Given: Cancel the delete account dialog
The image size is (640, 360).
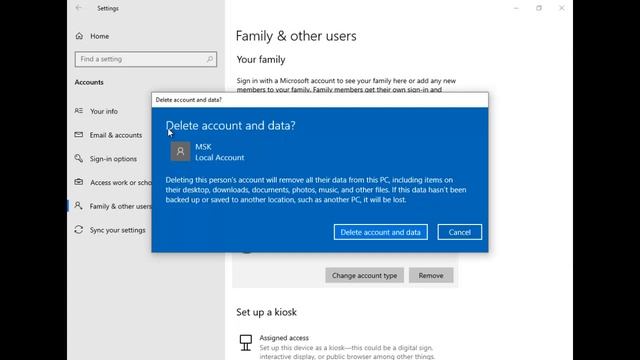Looking at the screenshot, I should (460, 232).
